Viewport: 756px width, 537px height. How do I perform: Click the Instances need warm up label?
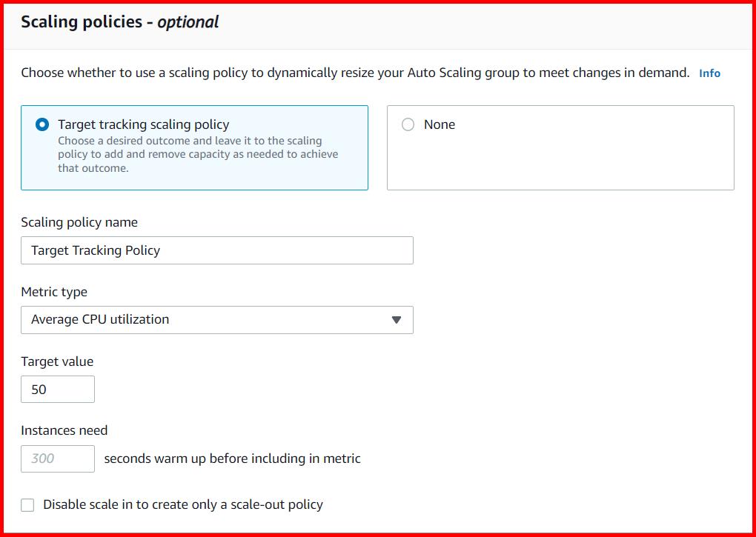[x=64, y=430]
